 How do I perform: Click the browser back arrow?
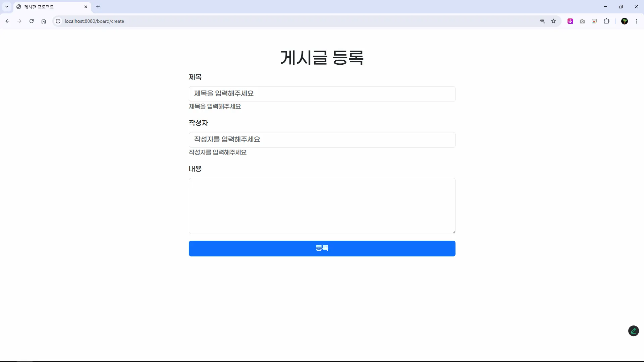[7, 21]
